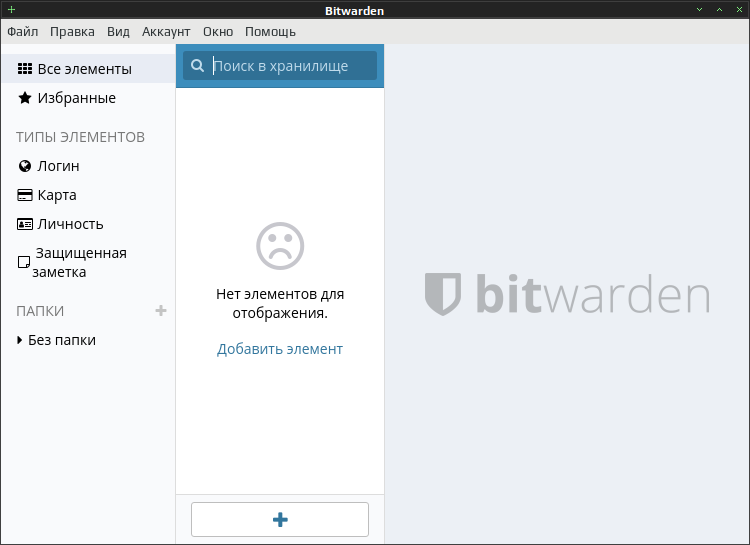
Task: Click the blue plus add item button
Action: 280,520
